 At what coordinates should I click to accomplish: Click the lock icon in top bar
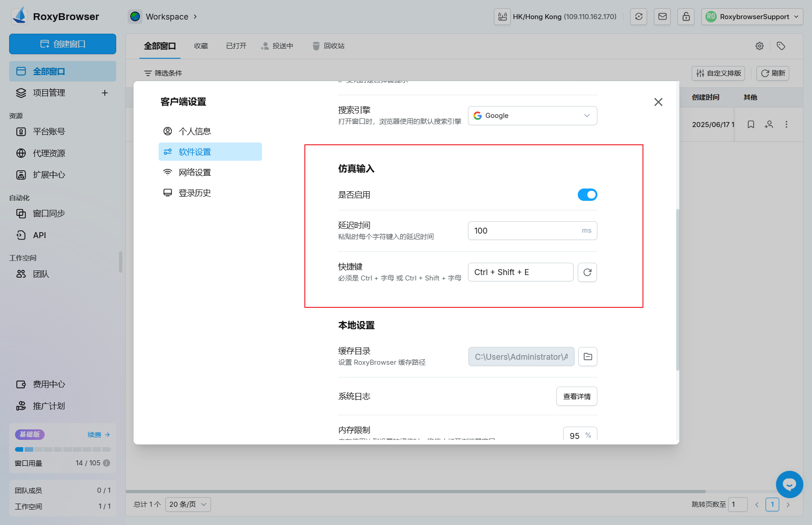point(686,17)
